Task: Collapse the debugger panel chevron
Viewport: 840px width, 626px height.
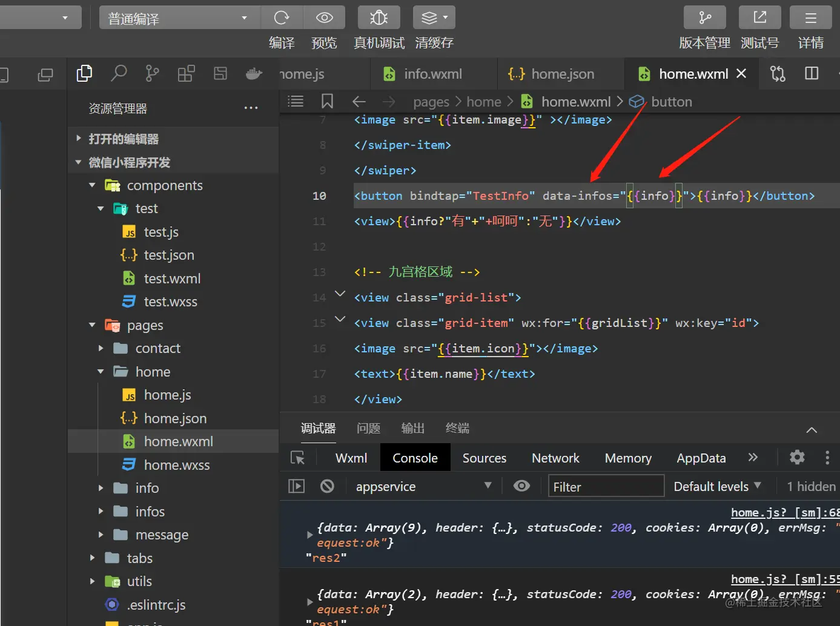Action: click(812, 430)
